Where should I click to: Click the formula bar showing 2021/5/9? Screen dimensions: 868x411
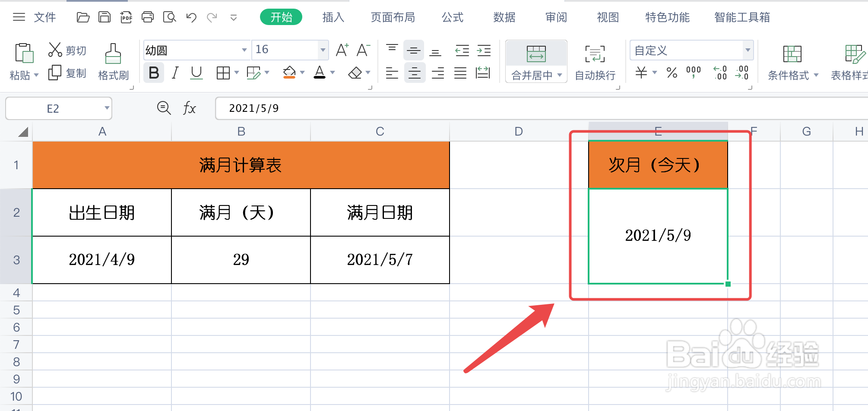coord(389,108)
